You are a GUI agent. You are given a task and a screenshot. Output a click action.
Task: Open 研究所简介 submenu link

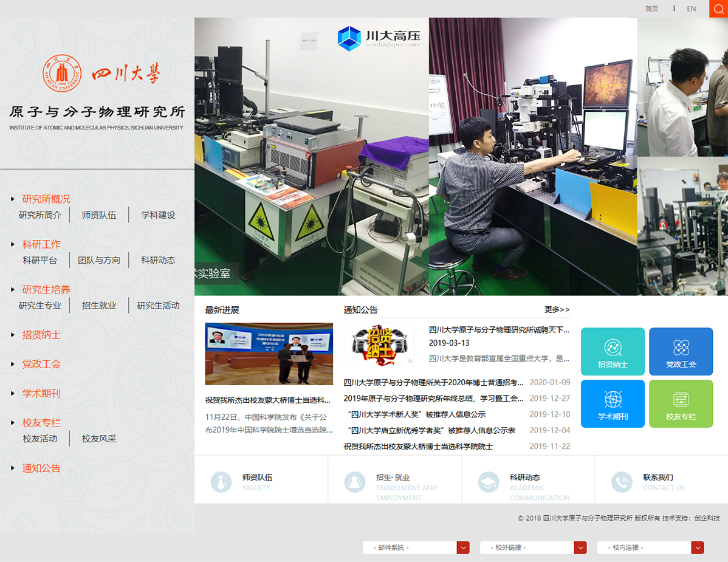pyautogui.click(x=40, y=215)
